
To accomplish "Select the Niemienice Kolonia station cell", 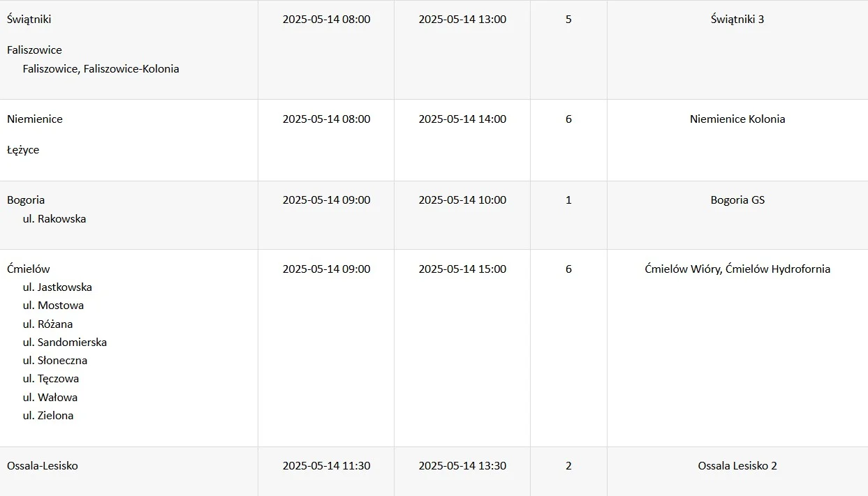I will pyautogui.click(x=737, y=119).
